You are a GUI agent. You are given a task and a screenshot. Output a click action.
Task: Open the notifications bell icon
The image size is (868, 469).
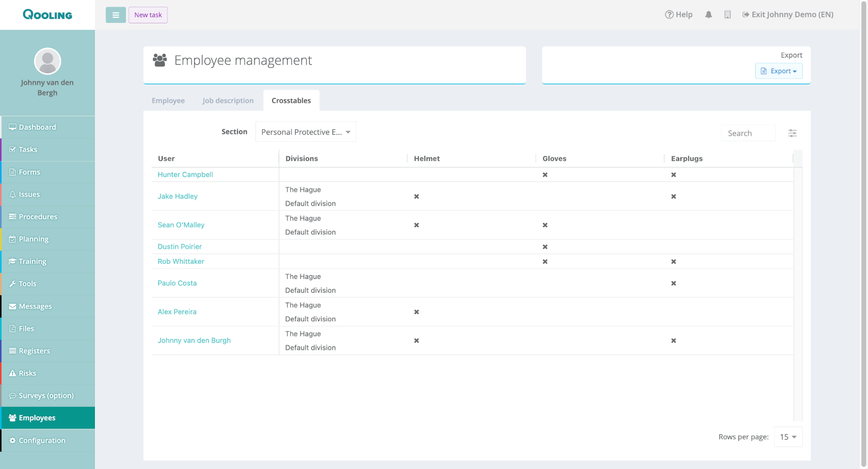[x=709, y=15]
